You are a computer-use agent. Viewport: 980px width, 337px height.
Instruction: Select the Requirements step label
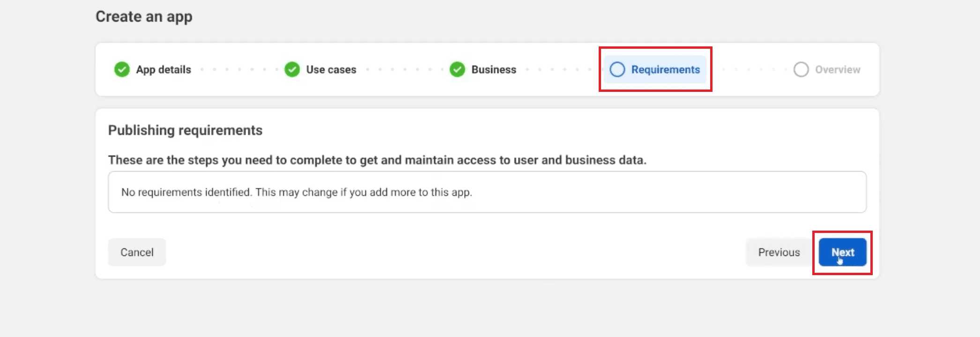coord(665,69)
